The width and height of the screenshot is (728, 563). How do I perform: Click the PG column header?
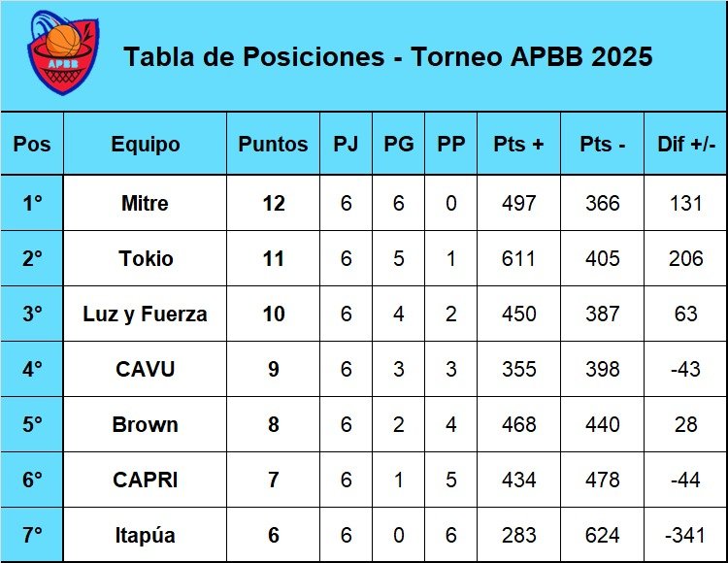(x=398, y=144)
